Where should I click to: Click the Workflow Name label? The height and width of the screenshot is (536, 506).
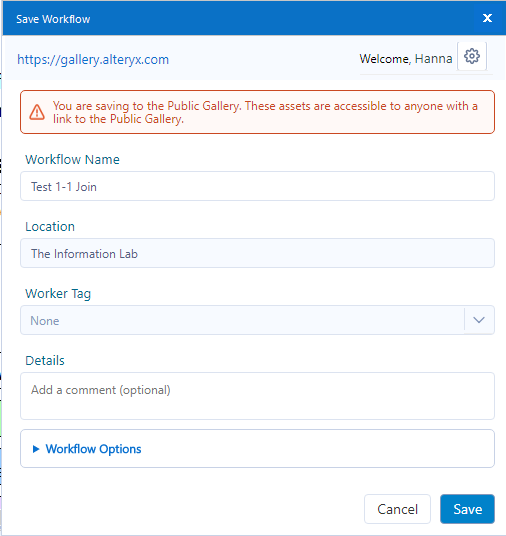tap(72, 160)
